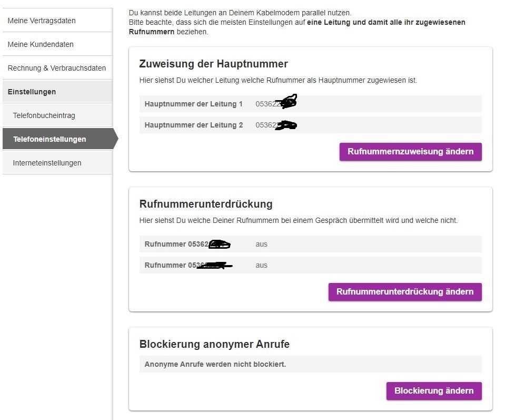Click the Blockierung anonymer Anrufe heading
The width and height of the screenshot is (505, 420).
[x=214, y=344]
